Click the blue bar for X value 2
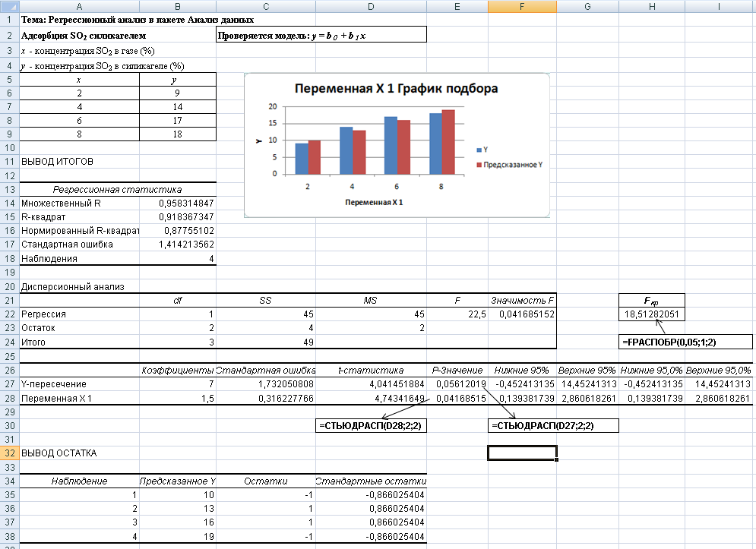This screenshot has width=756, height=549. click(x=302, y=159)
